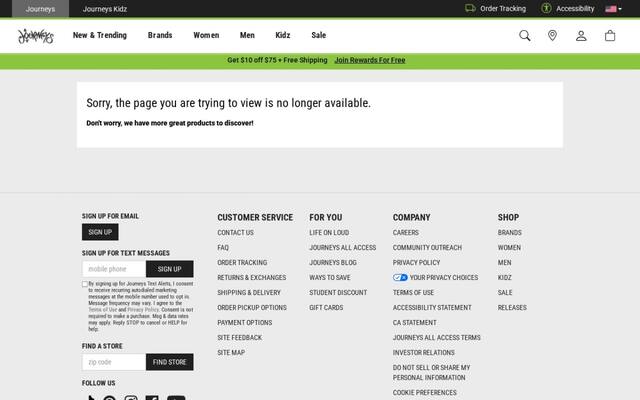
Task: Open the Sale menu
Action: (x=318, y=35)
